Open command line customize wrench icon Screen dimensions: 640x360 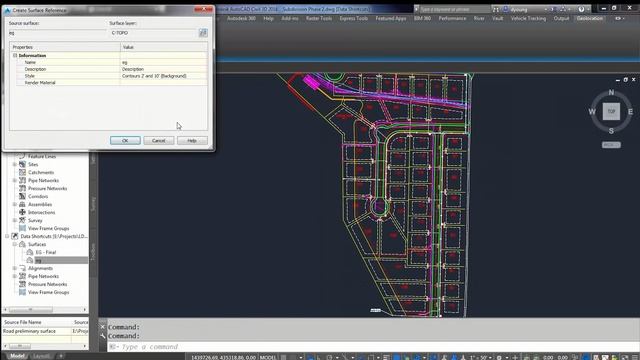[102, 336]
